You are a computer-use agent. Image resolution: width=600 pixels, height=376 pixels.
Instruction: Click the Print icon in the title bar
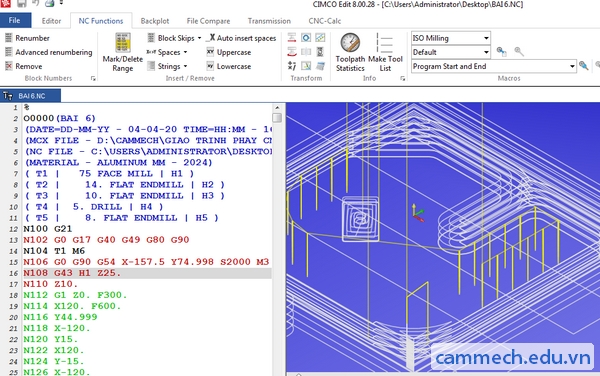[x=50, y=4]
